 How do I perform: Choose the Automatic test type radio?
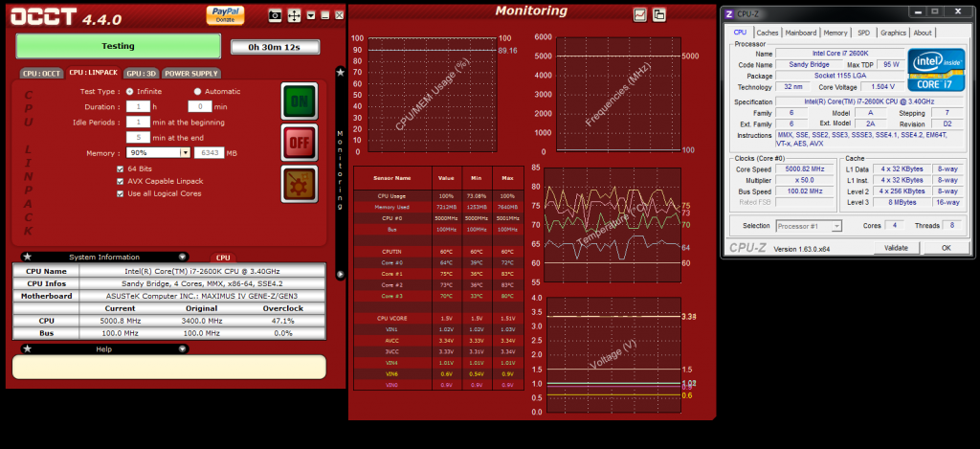click(x=197, y=91)
